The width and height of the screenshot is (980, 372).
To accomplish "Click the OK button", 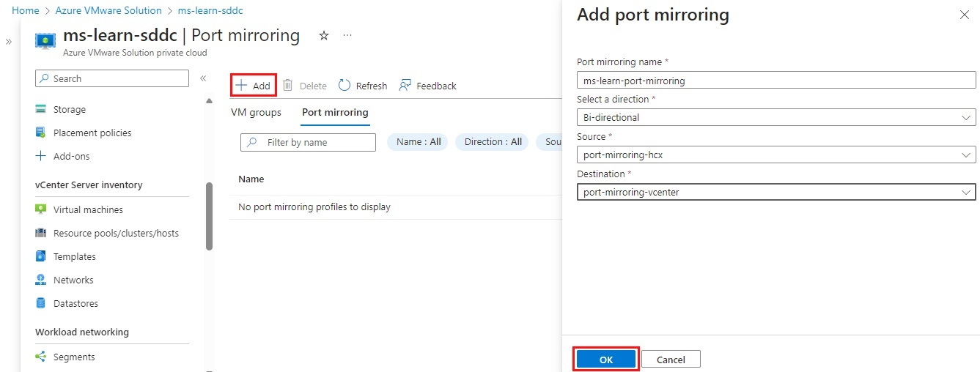I will [x=605, y=359].
